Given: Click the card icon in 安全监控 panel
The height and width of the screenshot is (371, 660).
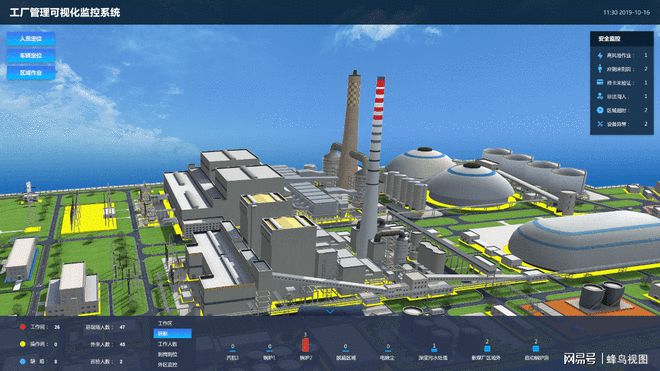Looking at the screenshot, I should coord(600,83).
